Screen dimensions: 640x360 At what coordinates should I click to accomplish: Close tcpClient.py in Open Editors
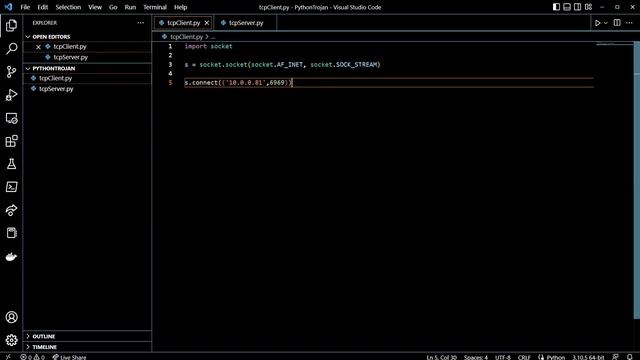[38, 47]
